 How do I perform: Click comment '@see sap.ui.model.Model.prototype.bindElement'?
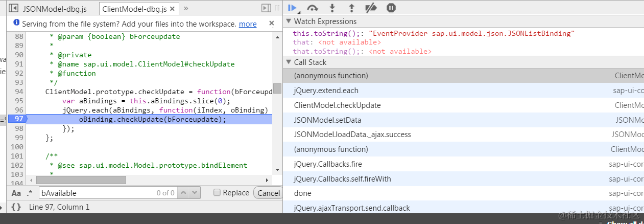click(x=152, y=165)
